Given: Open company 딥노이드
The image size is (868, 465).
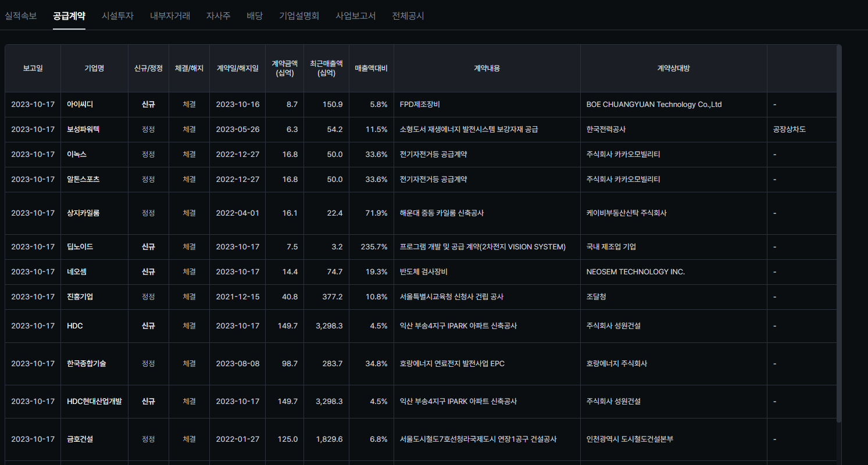Looking at the screenshot, I should 80,247.
